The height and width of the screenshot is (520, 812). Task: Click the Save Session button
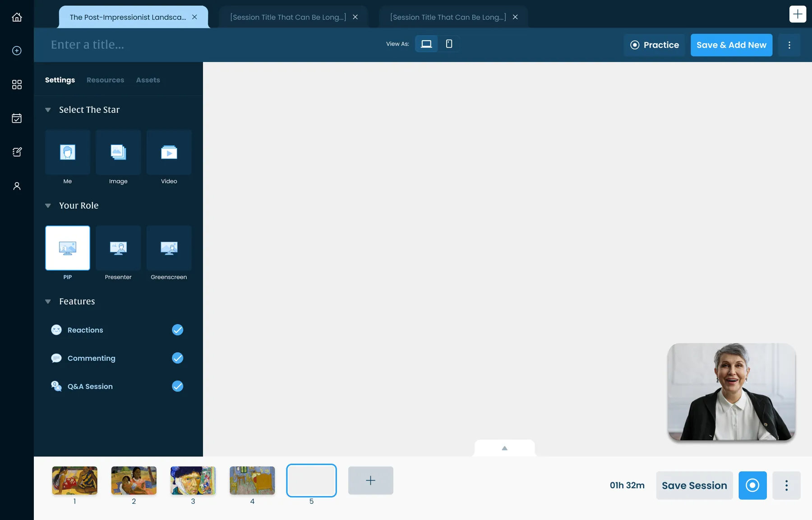pyautogui.click(x=694, y=485)
